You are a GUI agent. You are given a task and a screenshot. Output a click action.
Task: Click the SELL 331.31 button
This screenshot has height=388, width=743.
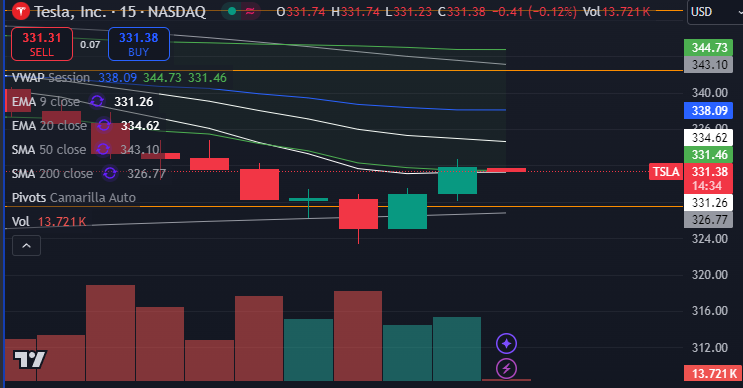point(42,44)
